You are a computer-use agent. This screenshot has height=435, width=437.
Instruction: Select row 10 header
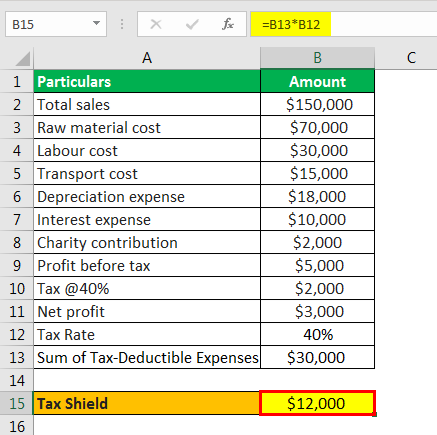tap(17, 289)
